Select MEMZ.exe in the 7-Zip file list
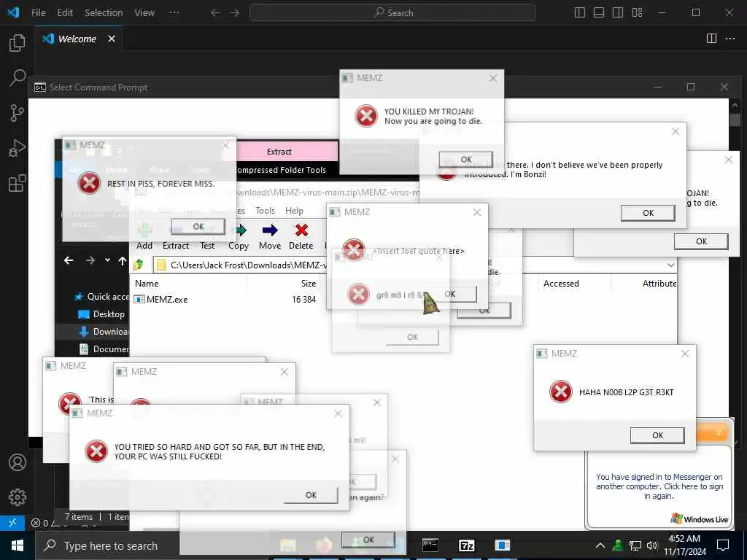Image resolution: width=747 pixels, height=560 pixels. tap(161, 300)
